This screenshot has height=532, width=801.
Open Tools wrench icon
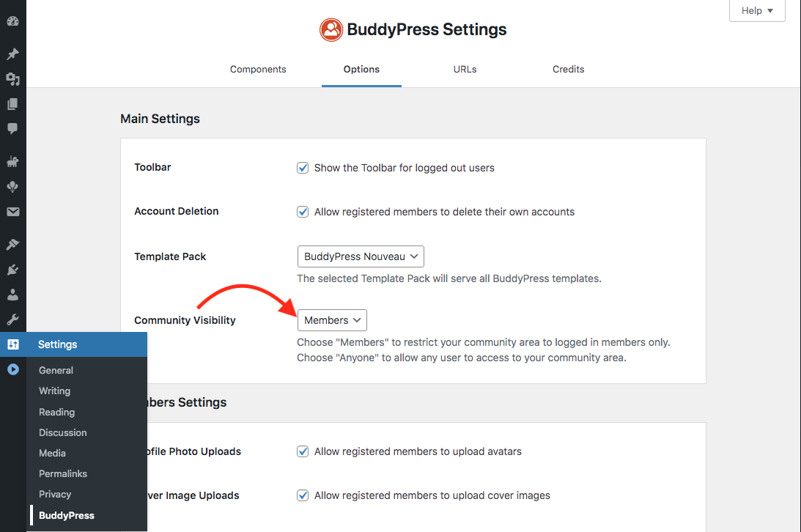point(12,319)
